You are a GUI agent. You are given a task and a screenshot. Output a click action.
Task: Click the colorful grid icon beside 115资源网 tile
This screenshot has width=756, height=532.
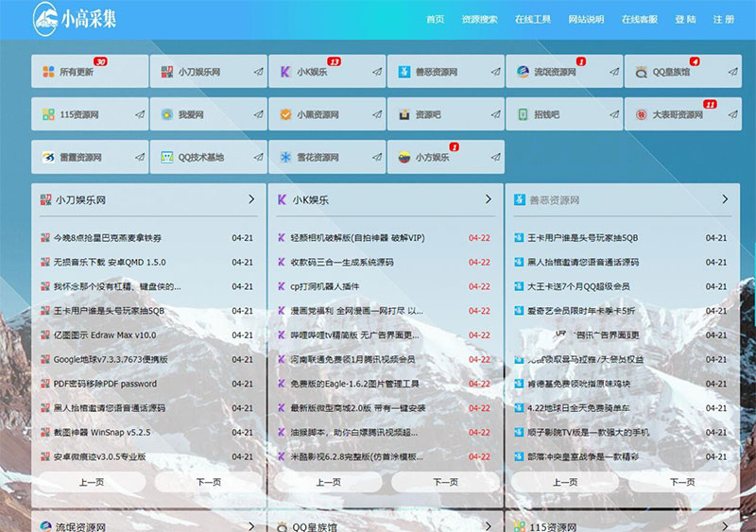48,114
